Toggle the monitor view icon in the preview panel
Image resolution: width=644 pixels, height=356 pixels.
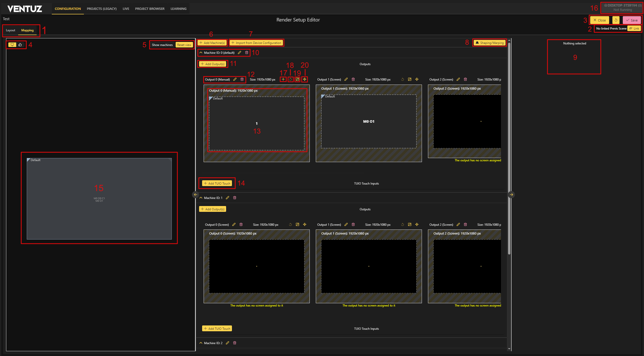(x=12, y=45)
